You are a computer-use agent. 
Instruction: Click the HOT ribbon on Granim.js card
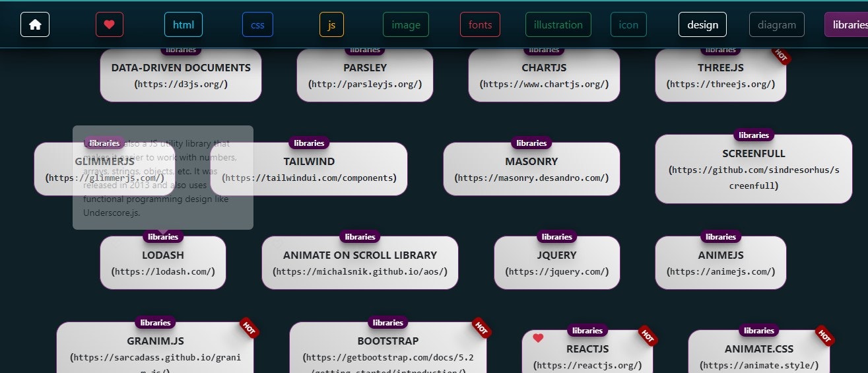click(248, 327)
